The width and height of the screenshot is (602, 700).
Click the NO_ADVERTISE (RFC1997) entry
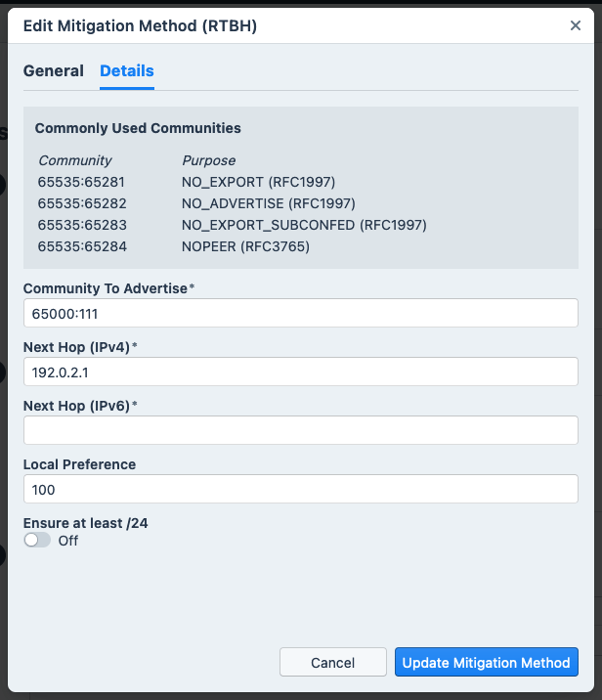click(x=268, y=203)
